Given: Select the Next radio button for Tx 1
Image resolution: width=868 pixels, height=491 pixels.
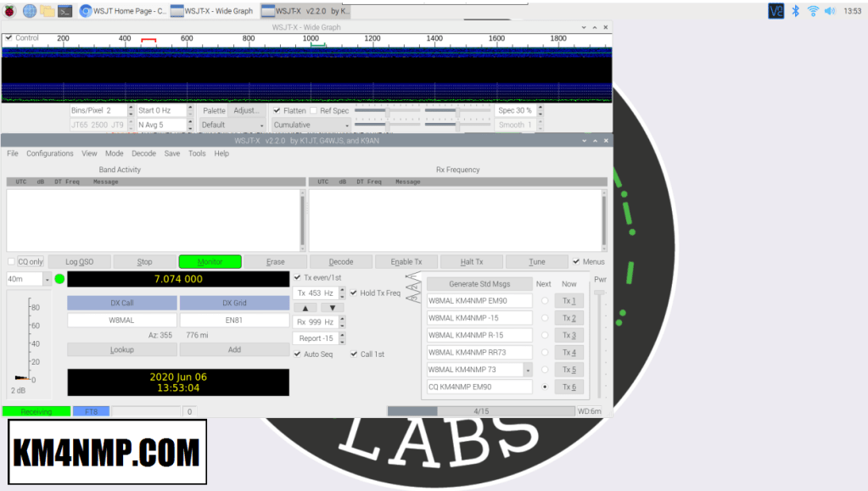Looking at the screenshot, I should (544, 301).
